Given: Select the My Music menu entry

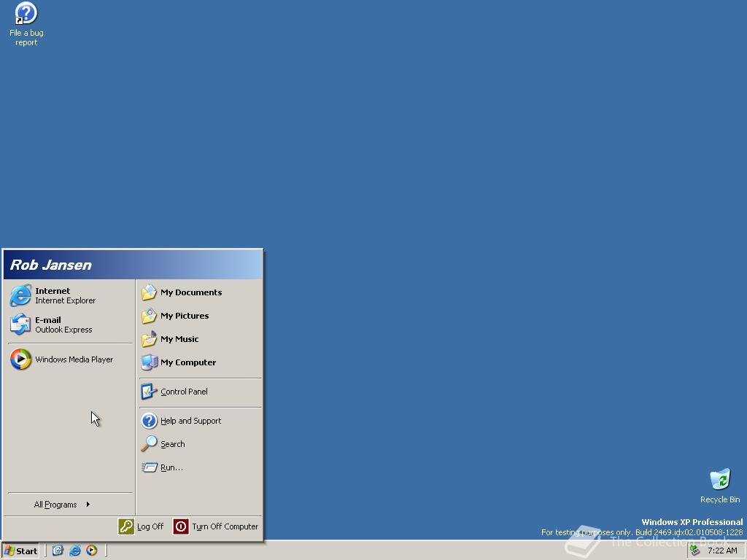Looking at the screenshot, I should 179,339.
